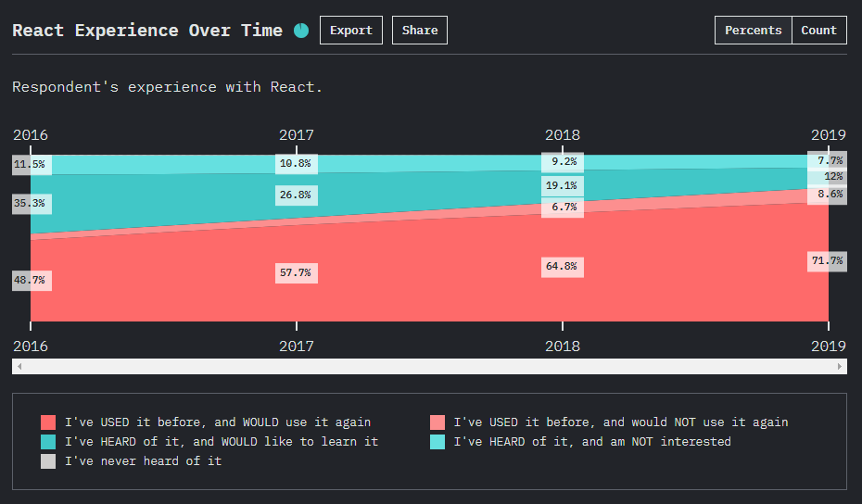Click the red 'WOULD use it again' legend swatch

coord(48,422)
